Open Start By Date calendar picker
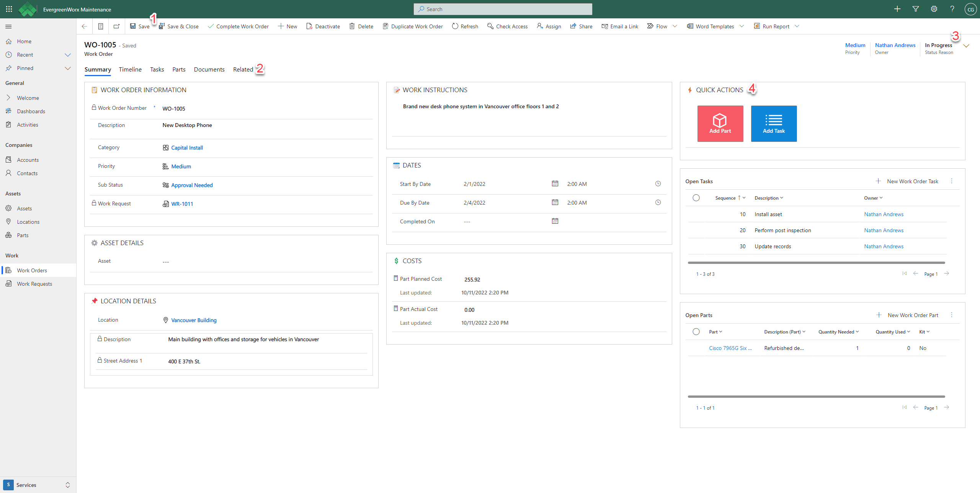This screenshot has height=493, width=980. (555, 184)
